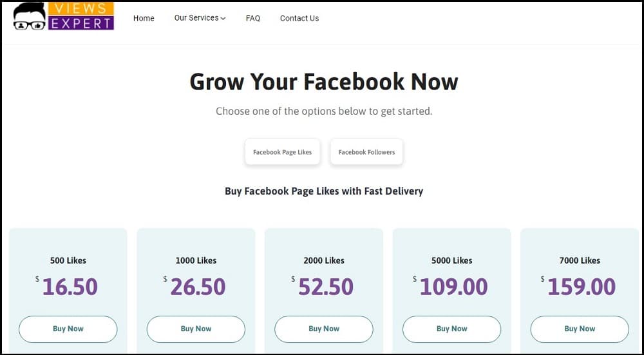644x355 pixels.
Task: Click the 7000 Likes card heading
Action: click(580, 260)
